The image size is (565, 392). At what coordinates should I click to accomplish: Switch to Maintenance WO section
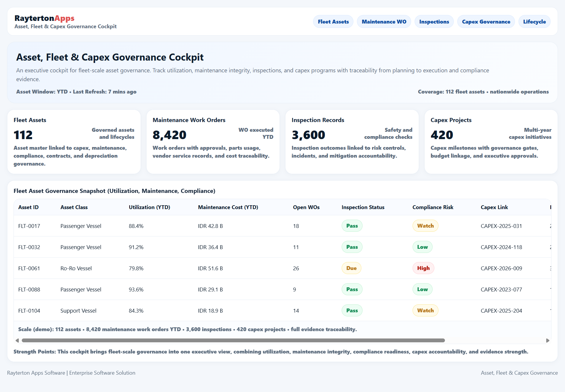384,22
